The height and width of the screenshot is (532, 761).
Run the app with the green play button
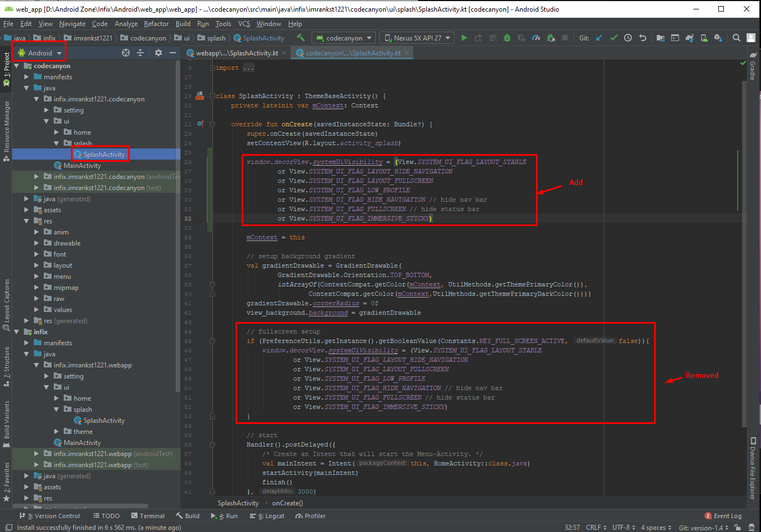(464, 38)
